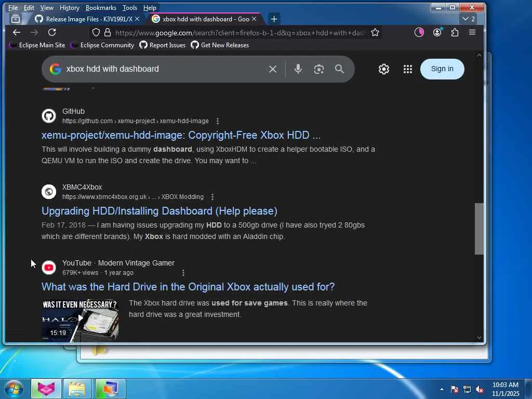Go back to the previous page
Image resolution: width=532 pixels, height=399 pixels.
click(x=16, y=32)
